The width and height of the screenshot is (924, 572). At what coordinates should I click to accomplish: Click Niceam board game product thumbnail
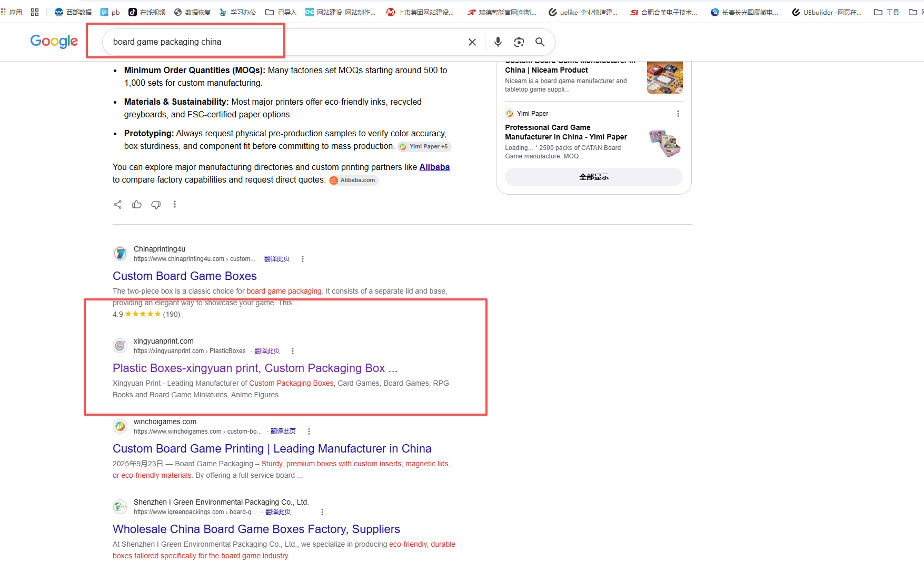665,77
